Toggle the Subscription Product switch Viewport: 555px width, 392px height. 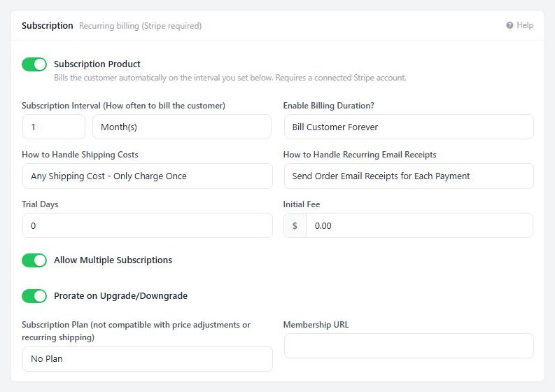(34, 64)
